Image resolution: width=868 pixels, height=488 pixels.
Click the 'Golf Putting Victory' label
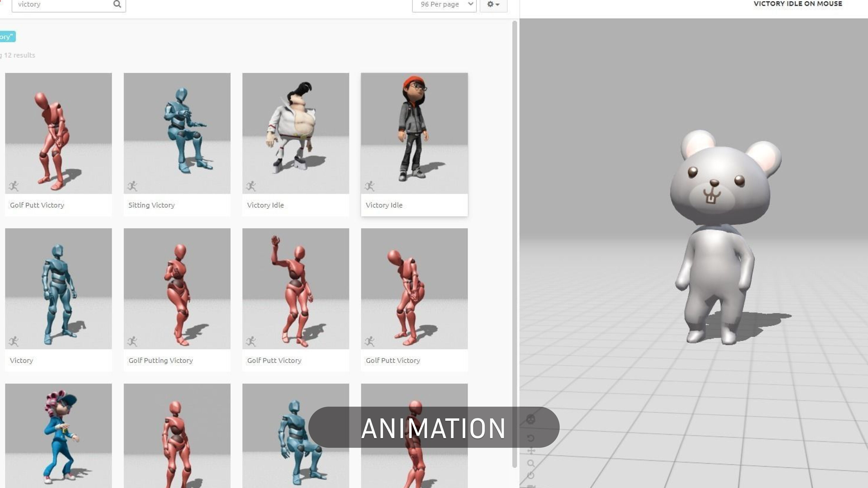161,360
